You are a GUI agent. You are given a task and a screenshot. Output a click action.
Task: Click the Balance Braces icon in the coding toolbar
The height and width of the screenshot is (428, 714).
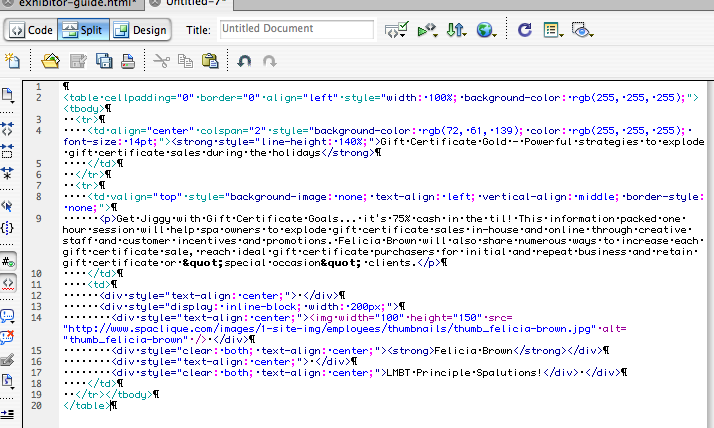(8, 230)
